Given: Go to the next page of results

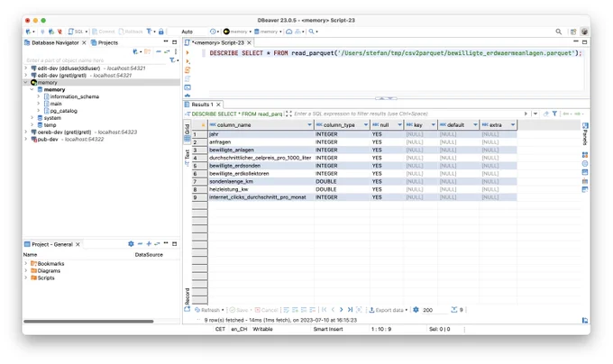Looking at the screenshot, I should (x=342, y=310).
